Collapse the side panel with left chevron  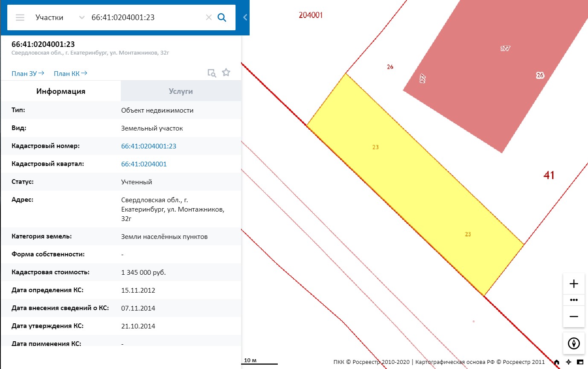(x=245, y=17)
